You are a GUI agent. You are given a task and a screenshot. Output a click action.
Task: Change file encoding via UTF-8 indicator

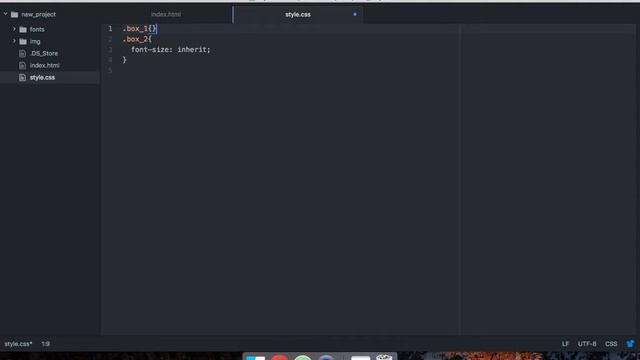[587, 344]
